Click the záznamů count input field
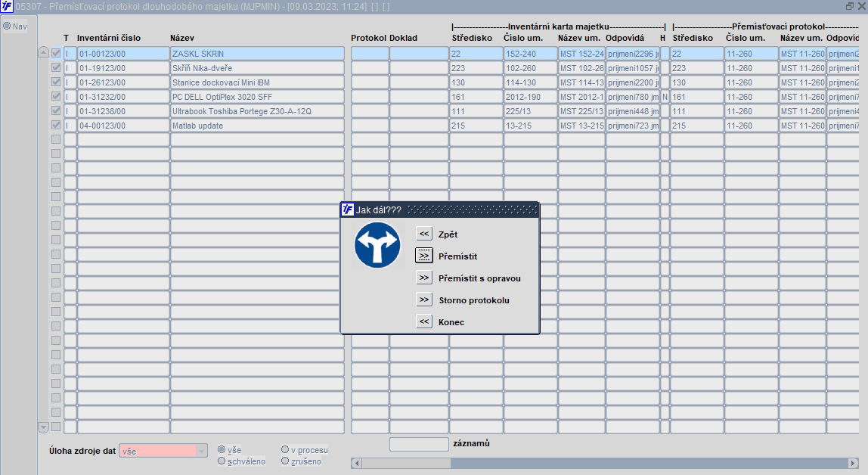Image resolution: width=868 pixels, height=475 pixels. 419,444
